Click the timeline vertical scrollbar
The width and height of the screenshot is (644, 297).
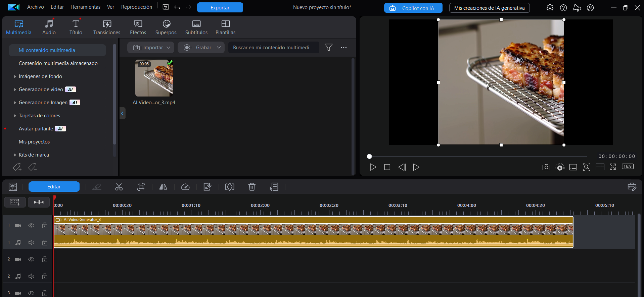tap(639, 255)
